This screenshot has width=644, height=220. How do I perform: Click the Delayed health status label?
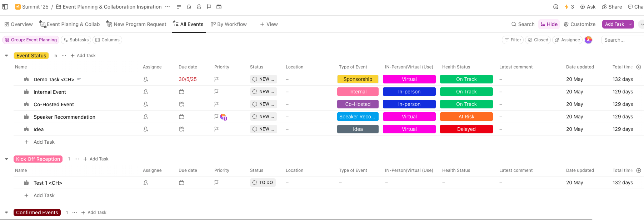[466, 129]
